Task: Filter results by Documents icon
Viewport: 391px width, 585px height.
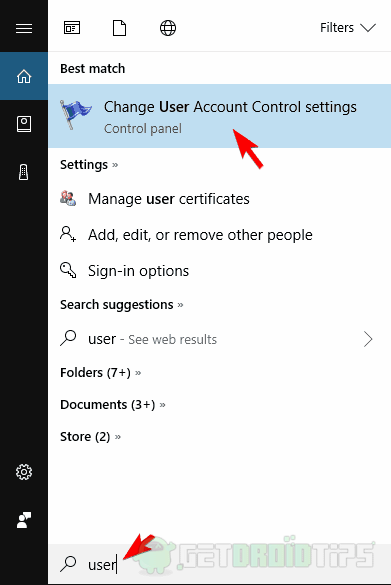Action: (119, 28)
